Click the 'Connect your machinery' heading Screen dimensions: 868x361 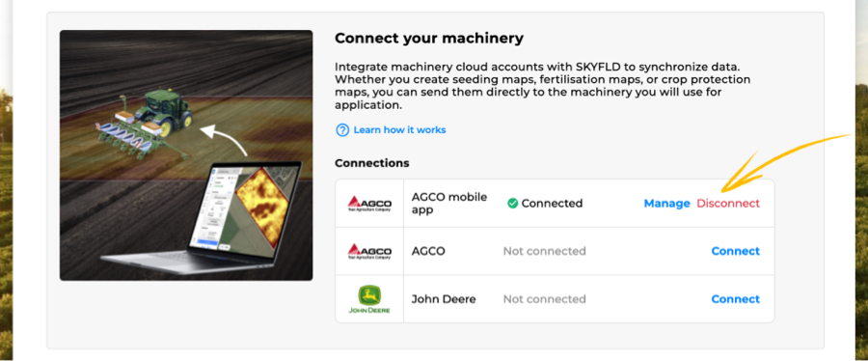coord(429,39)
